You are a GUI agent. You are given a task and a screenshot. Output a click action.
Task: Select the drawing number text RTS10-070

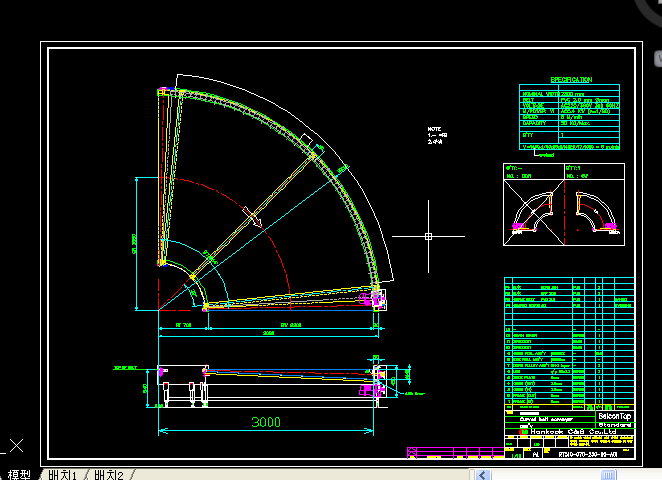(588, 455)
